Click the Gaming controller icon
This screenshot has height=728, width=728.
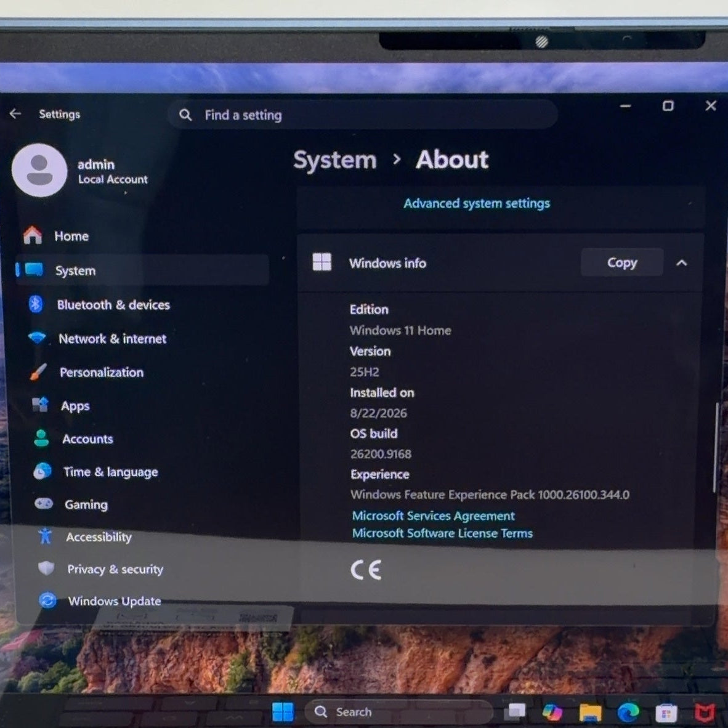[x=44, y=503]
